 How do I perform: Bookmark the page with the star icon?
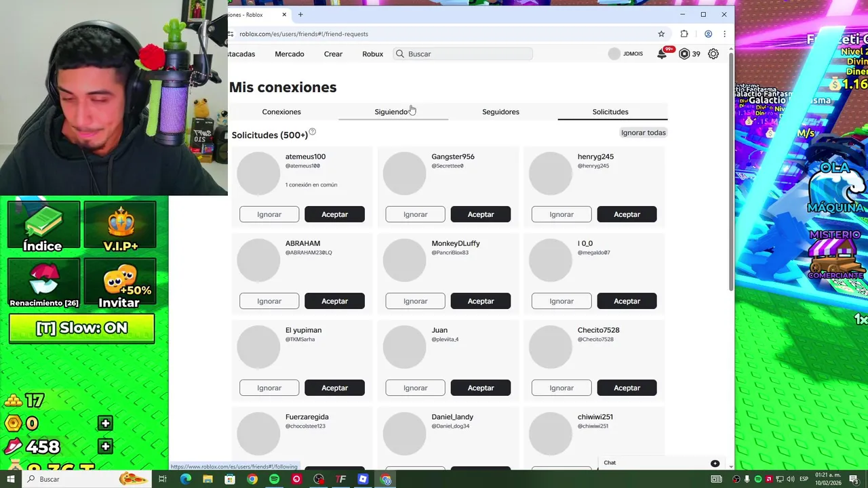coord(661,34)
